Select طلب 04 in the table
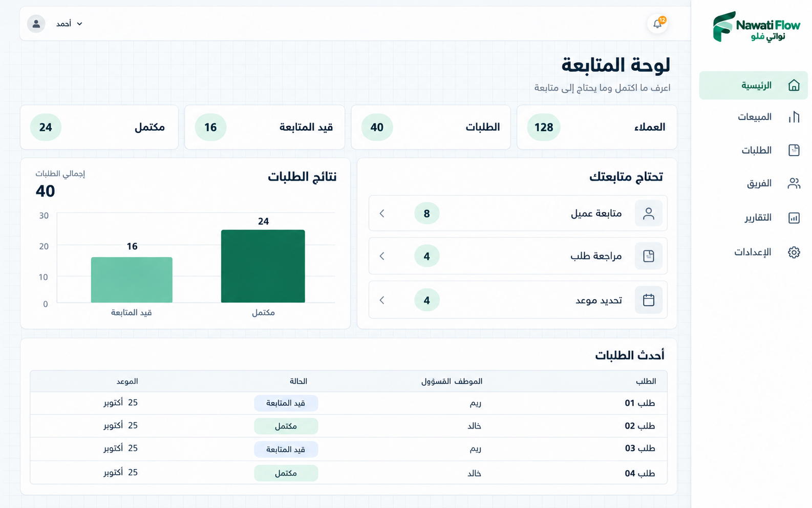Image resolution: width=812 pixels, height=508 pixels. coord(639,473)
